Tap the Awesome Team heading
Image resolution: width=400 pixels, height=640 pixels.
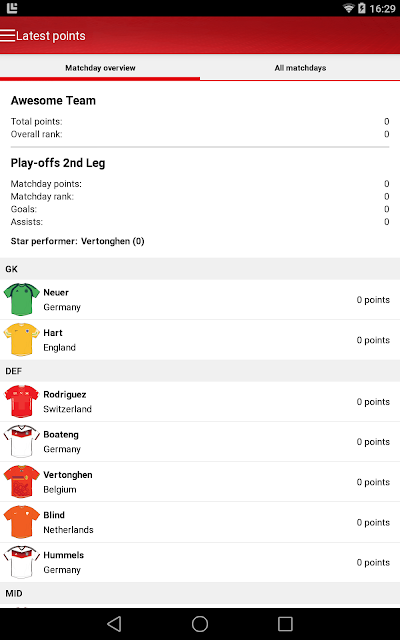53,100
